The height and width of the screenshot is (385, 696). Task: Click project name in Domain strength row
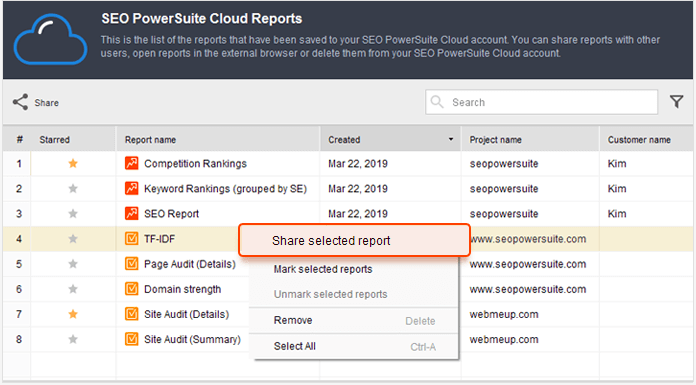pos(528,289)
